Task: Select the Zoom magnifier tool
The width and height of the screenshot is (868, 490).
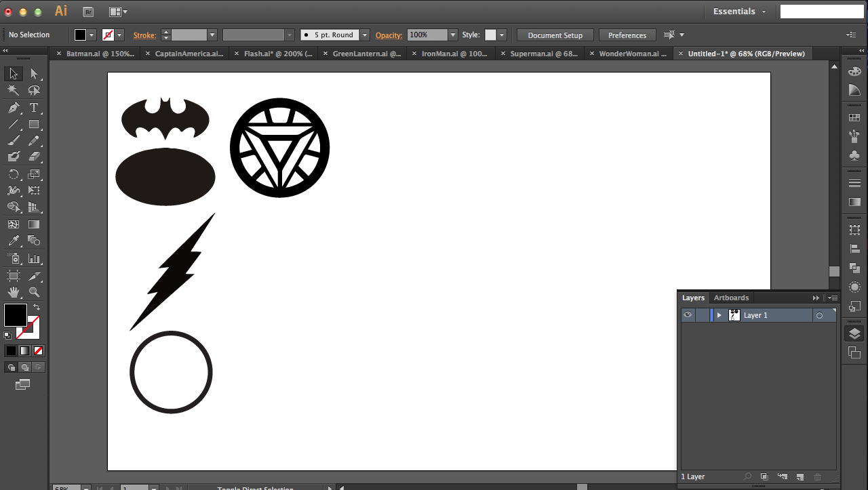Action: point(34,292)
